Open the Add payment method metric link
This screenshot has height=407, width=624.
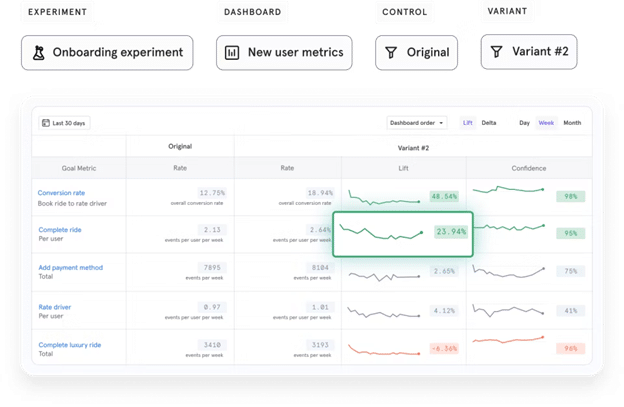click(69, 269)
